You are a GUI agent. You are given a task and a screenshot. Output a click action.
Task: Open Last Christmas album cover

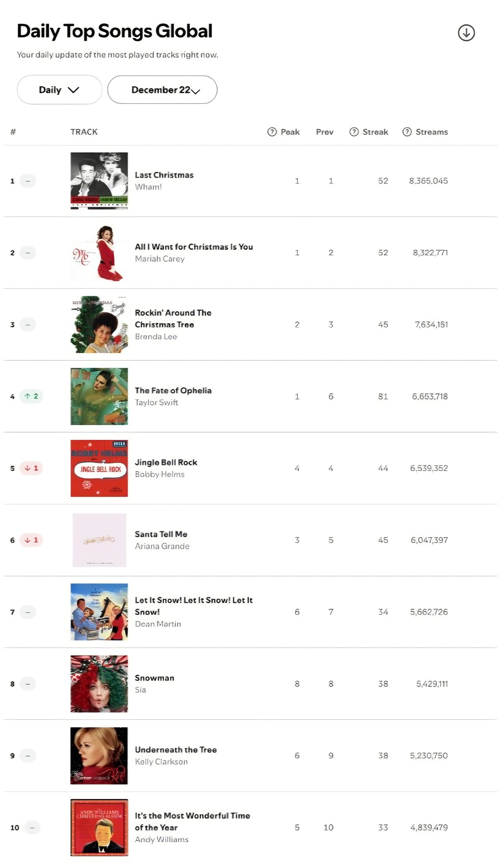pyautogui.click(x=99, y=181)
